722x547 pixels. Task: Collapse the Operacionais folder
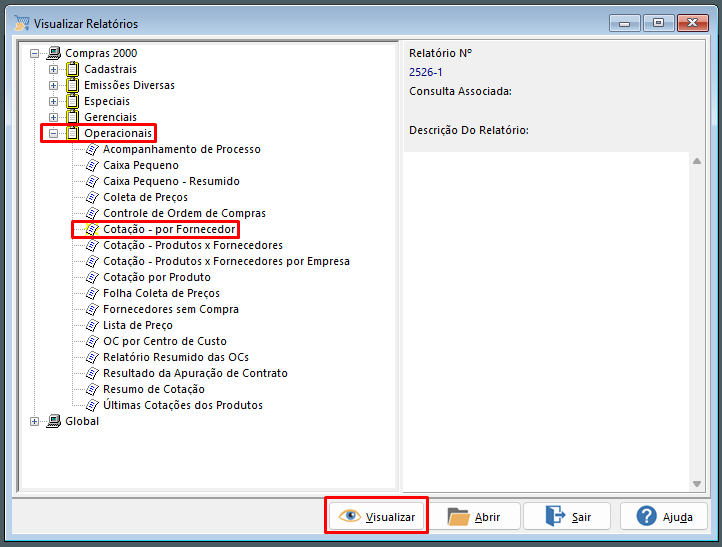53,134
